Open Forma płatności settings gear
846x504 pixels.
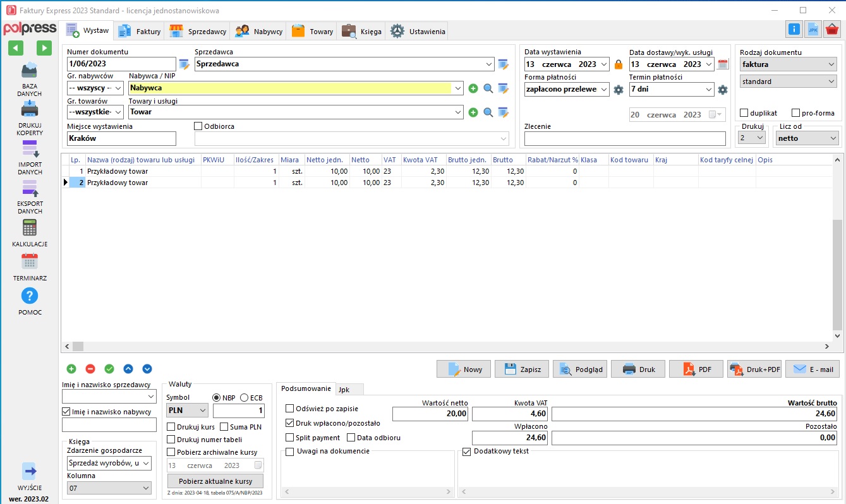click(x=619, y=90)
